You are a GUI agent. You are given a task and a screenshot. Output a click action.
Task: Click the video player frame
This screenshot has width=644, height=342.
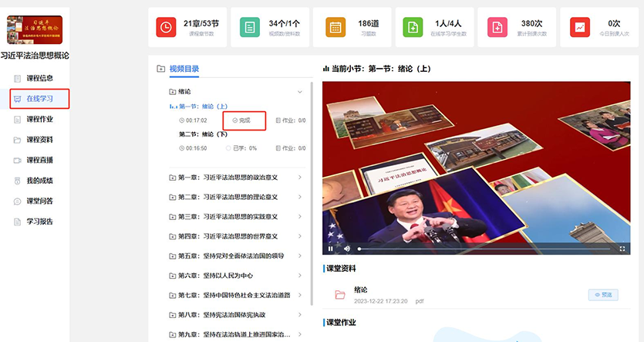click(476, 168)
